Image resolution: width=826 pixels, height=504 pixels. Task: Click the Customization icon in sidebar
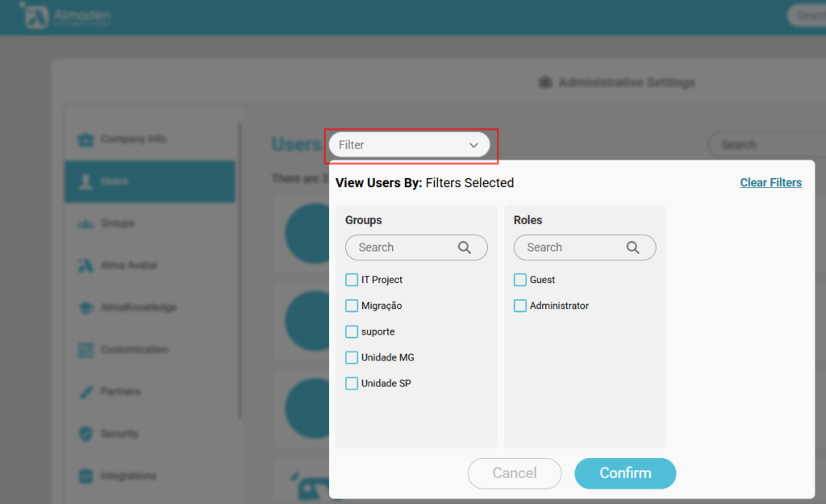tap(86, 350)
